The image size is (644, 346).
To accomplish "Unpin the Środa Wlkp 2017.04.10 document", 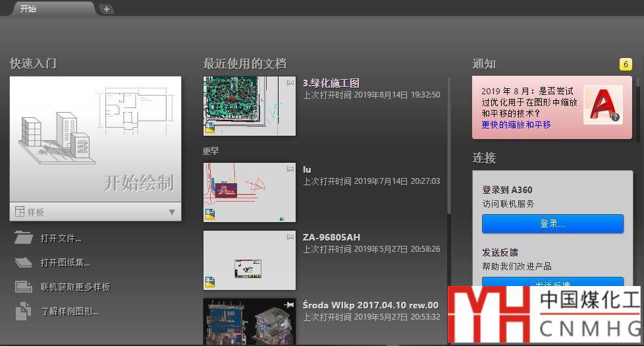I will (289, 304).
